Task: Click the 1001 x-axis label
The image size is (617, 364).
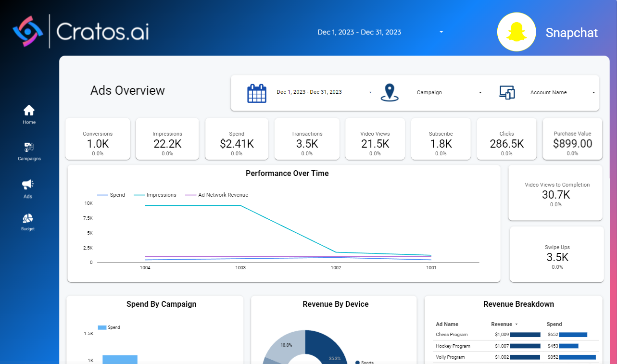Action: click(x=431, y=268)
